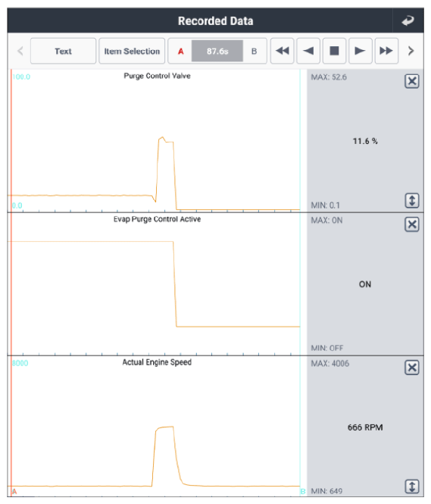Play recorded data forward
The image size is (431, 504).
[x=361, y=51]
